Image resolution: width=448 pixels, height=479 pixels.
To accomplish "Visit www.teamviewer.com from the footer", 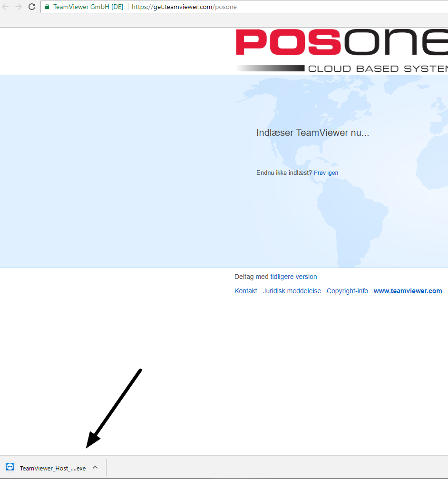I will click(x=408, y=291).
